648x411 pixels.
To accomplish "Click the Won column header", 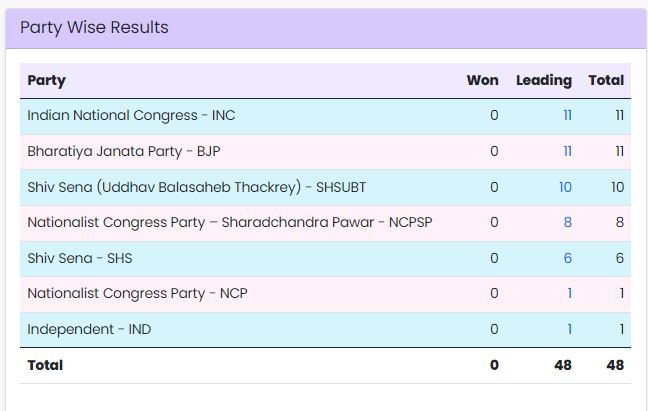I will pyautogui.click(x=482, y=80).
